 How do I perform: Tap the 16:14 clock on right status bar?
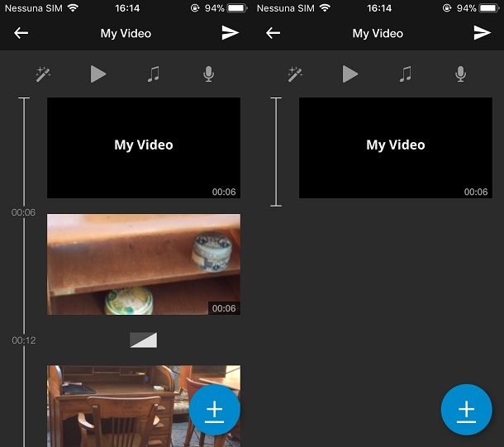379,8
